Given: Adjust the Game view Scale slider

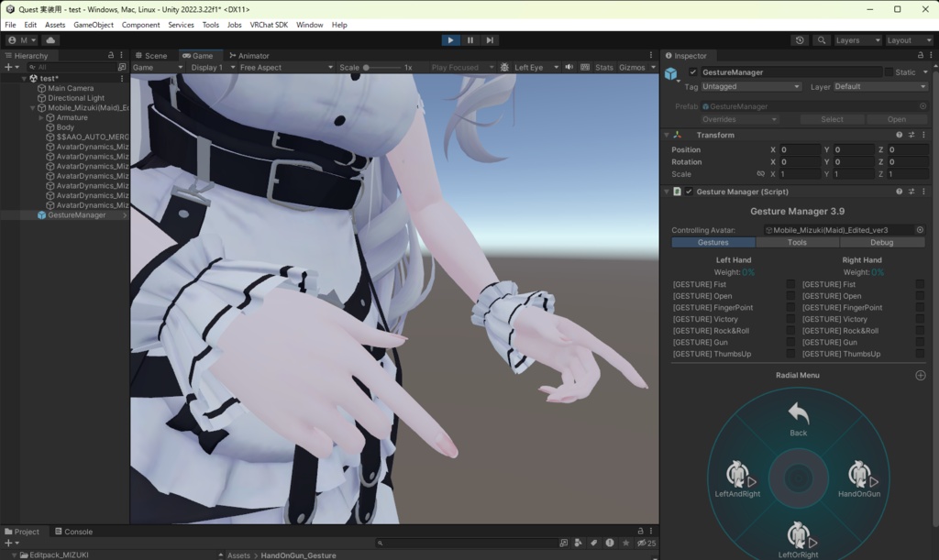Looking at the screenshot, I should point(381,68).
